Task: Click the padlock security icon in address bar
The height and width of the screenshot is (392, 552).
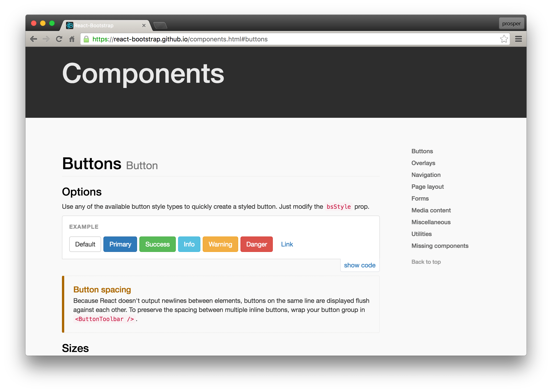Action: [x=86, y=39]
